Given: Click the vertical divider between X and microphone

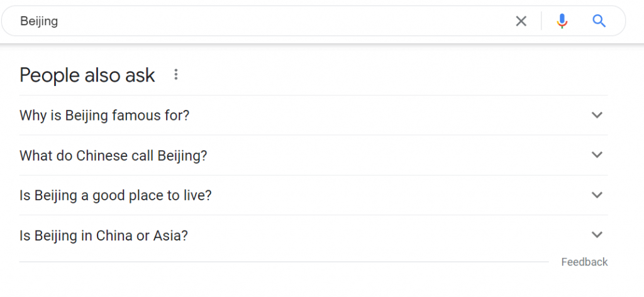Looking at the screenshot, I should (x=541, y=21).
